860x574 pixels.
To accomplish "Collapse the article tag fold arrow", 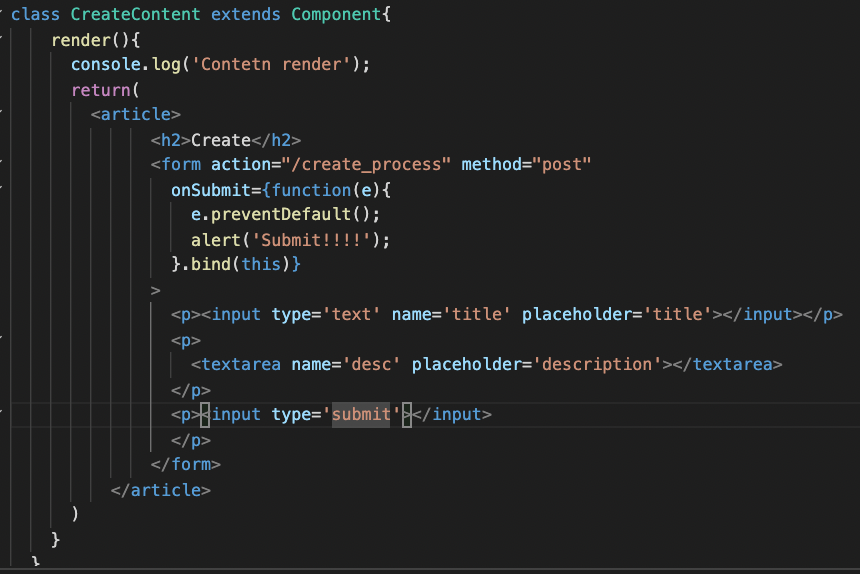I will (1, 112).
